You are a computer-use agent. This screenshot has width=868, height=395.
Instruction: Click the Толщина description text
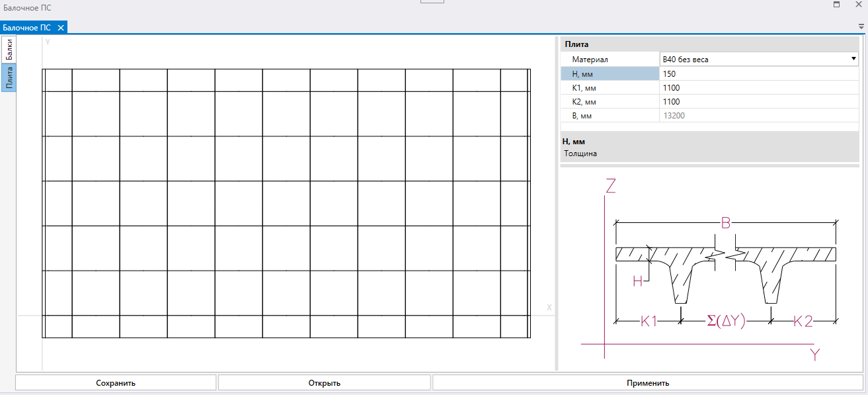[x=580, y=154]
